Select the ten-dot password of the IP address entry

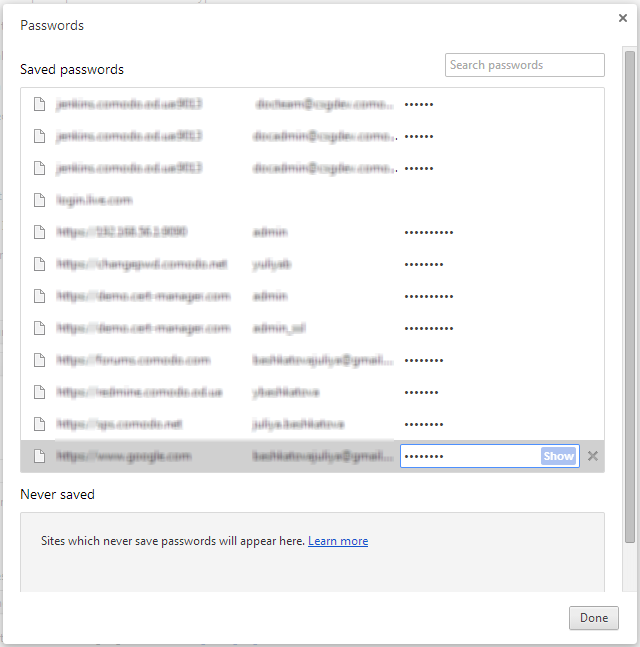(x=429, y=233)
